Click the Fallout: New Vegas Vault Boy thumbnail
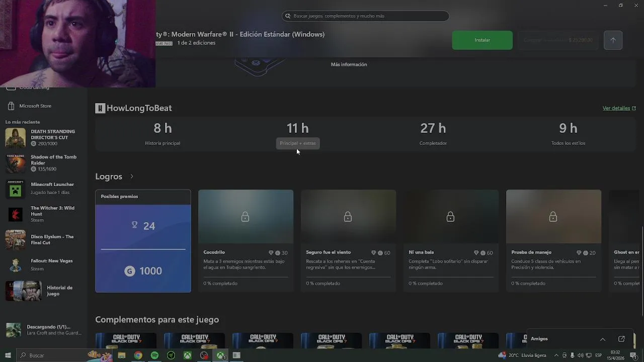Viewport: 644px width, 362px height. [x=15, y=265]
